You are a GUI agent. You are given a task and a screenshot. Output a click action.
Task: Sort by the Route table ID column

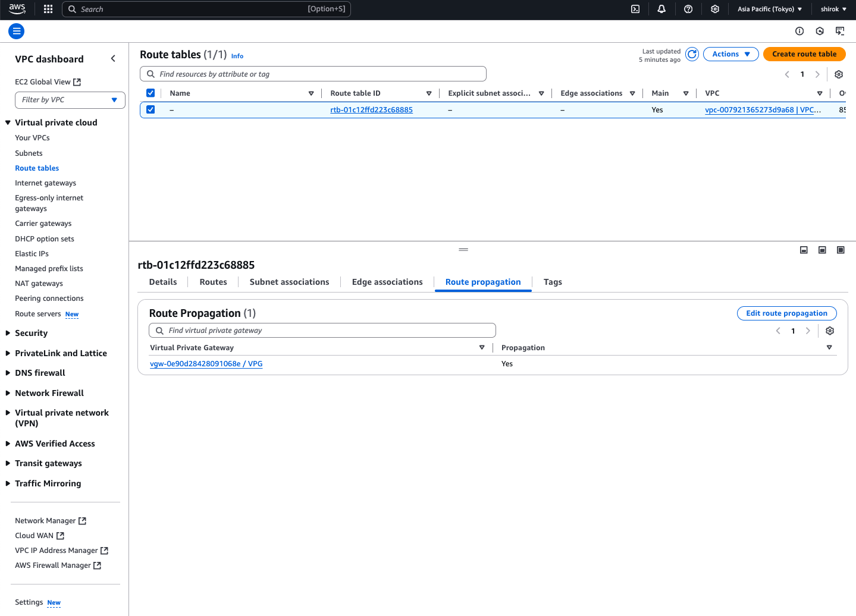coord(429,93)
